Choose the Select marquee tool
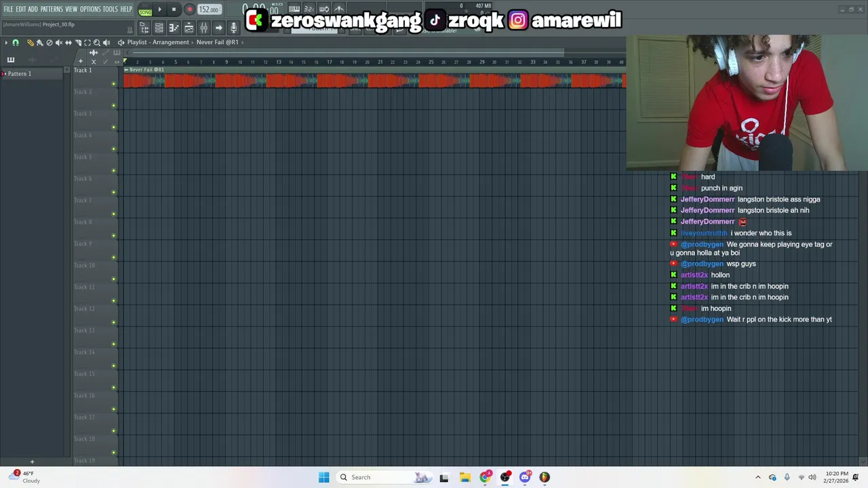 [x=87, y=42]
